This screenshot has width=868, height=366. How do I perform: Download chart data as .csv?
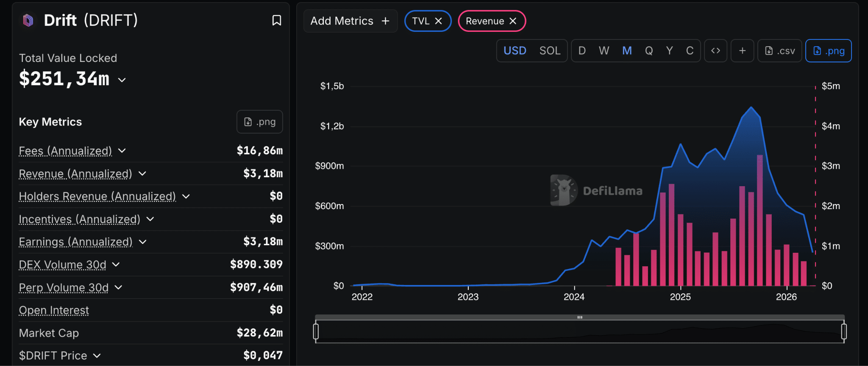click(779, 51)
